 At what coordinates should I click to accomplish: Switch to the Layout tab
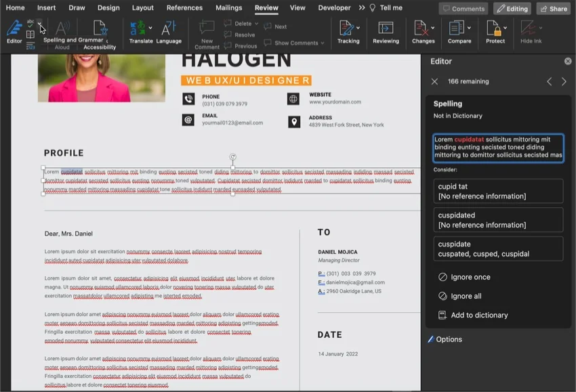tap(143, 7)
